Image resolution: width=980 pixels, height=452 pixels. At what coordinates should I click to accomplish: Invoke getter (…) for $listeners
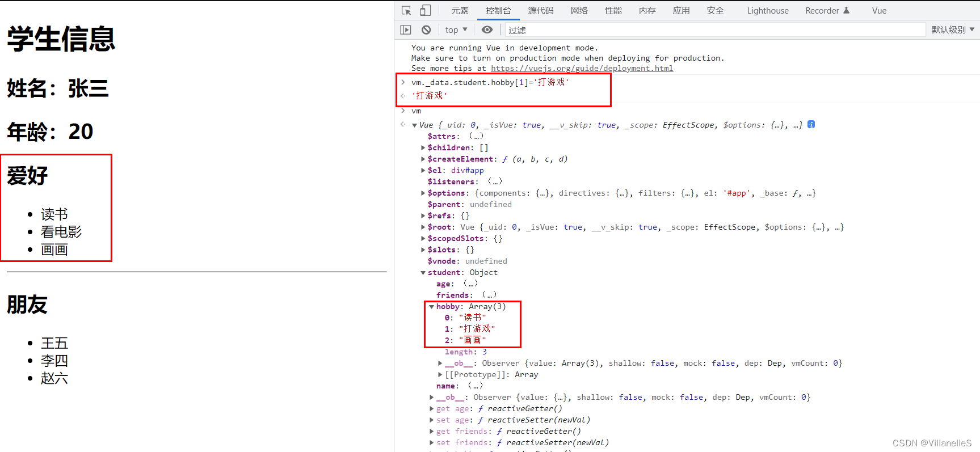click(495, 181)
